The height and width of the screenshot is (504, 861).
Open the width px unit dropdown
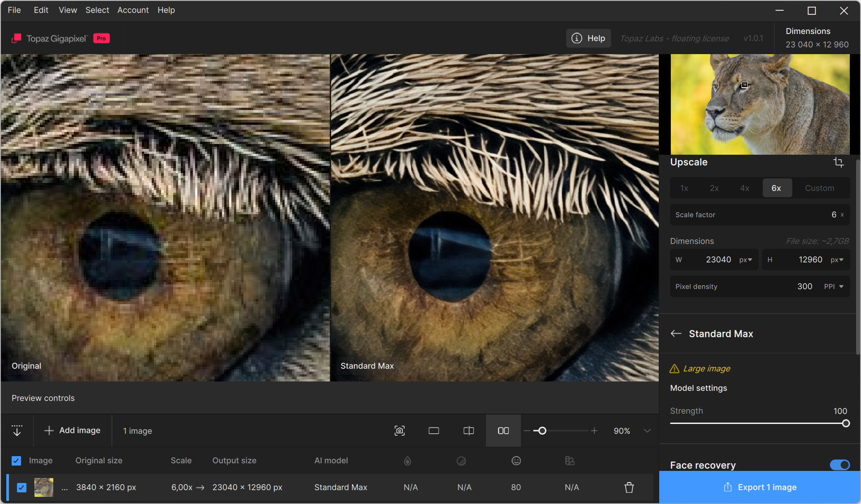746,260
